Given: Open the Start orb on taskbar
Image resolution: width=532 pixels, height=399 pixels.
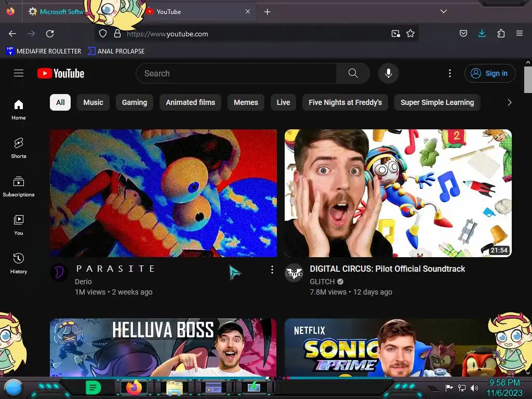Looking at the screenshot, I should coord(13,388).
